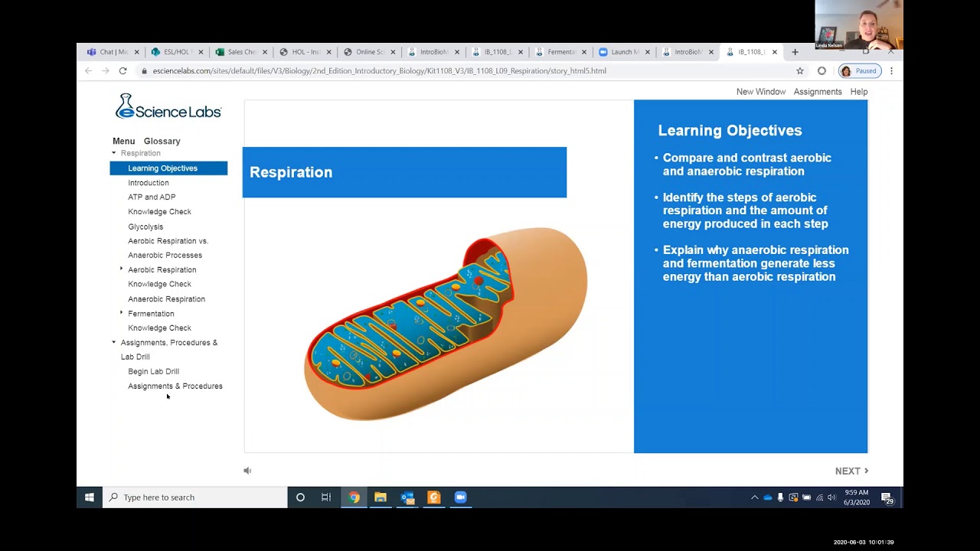Open a new tab with the plus icon

coord(795,52)
